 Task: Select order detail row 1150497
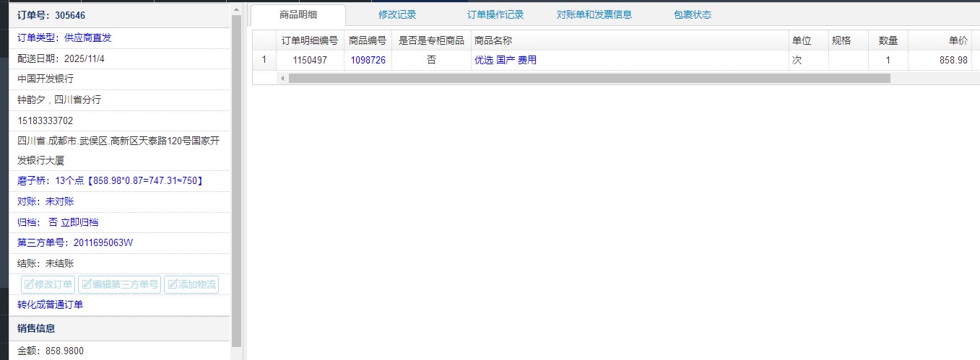(x=310, y=61)
